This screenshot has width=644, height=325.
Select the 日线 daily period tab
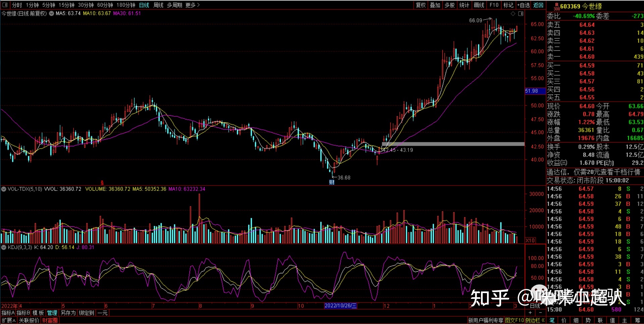click(144, 5)
